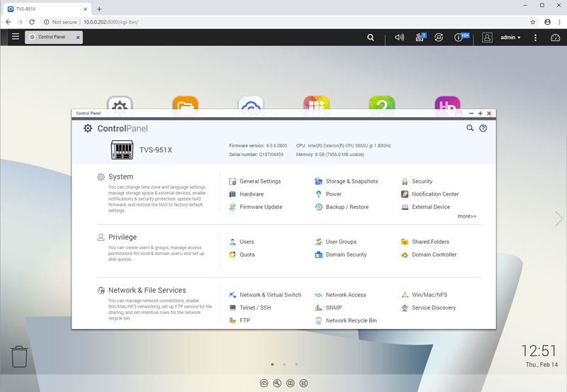Click the User Groups icon
Screen dimensions: 567x392
pos(318,242)
